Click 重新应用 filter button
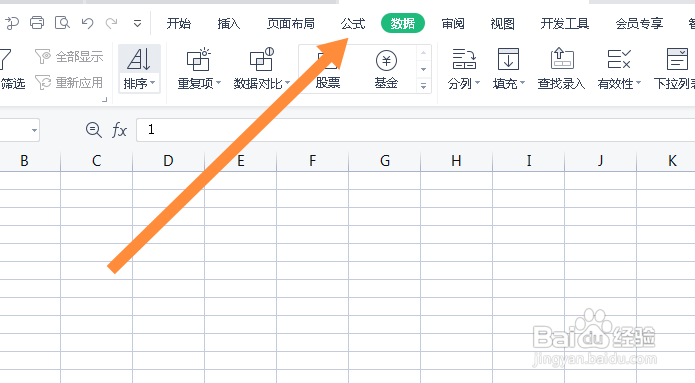695x383 pixels. (x=69, y=82)
